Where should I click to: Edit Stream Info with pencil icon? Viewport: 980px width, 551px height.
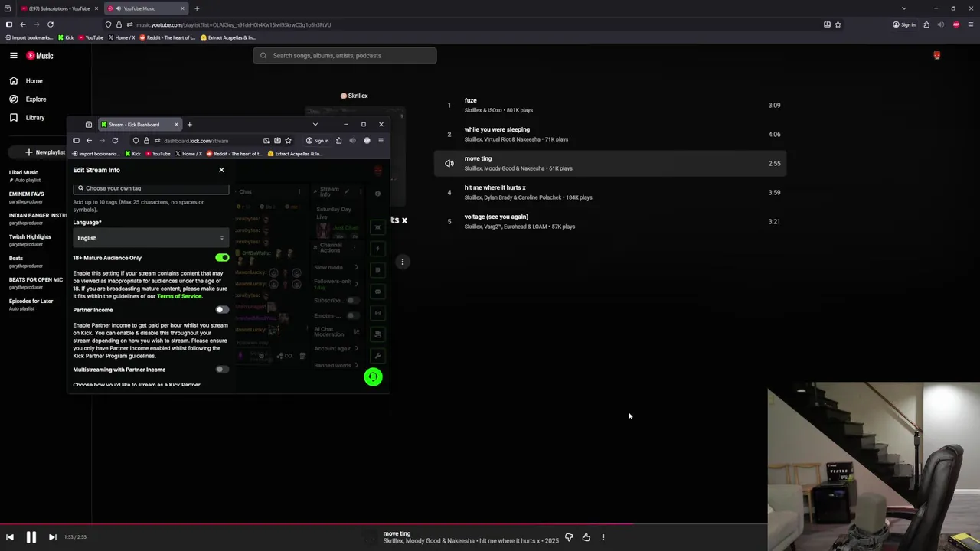coord(346,191)
